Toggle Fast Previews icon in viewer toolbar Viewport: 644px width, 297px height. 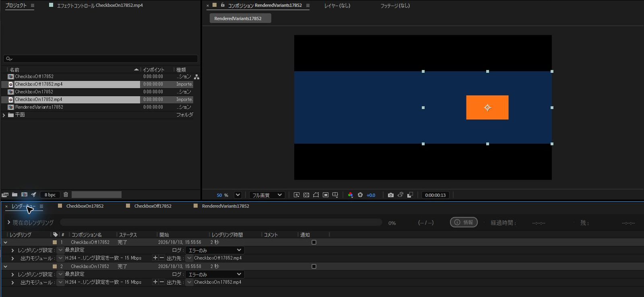[297, 195]
